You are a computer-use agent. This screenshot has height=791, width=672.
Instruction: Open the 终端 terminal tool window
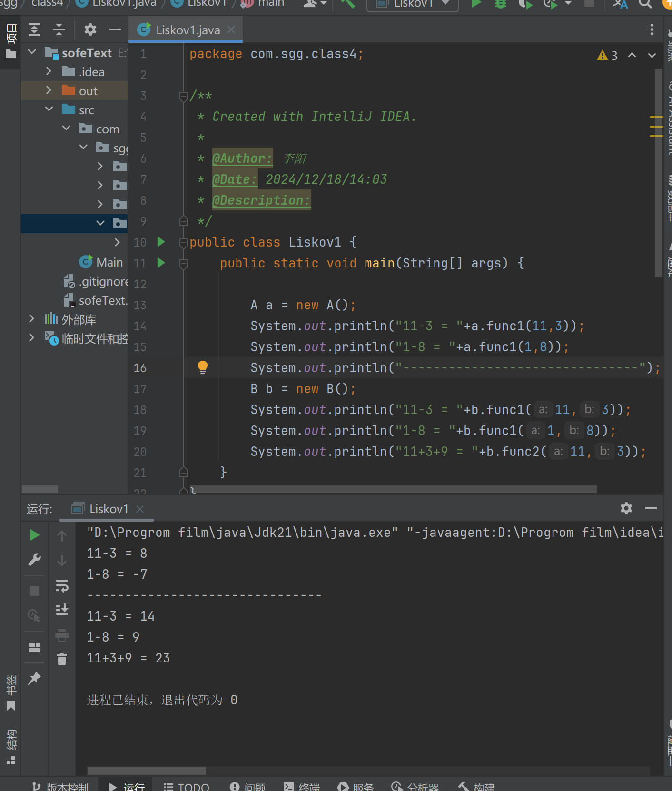[x=302, y=786]
